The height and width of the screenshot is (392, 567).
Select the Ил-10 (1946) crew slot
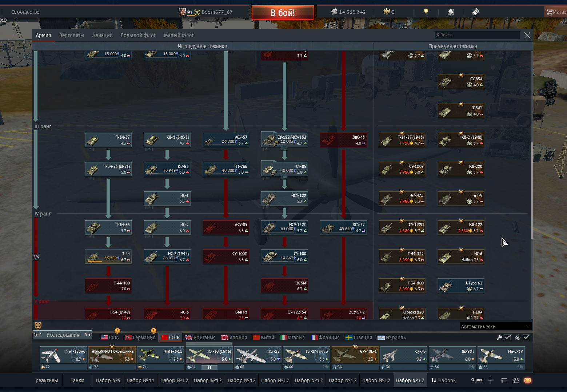coord(209,355)
